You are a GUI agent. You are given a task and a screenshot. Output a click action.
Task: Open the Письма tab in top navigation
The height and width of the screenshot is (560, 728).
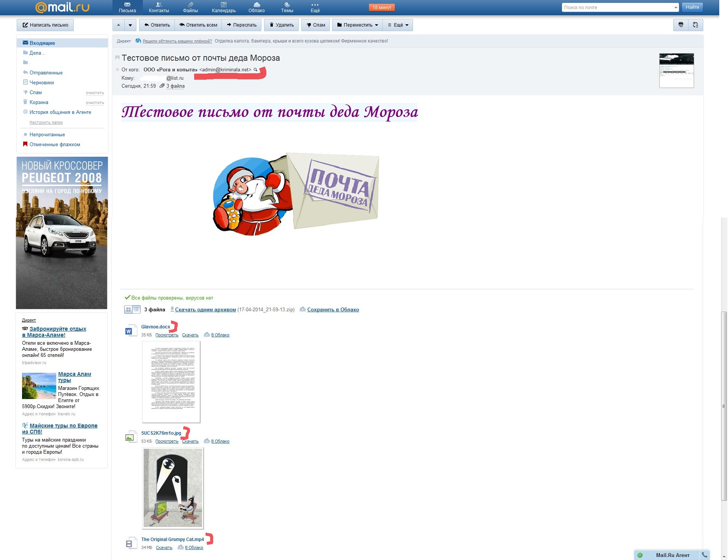[127, 7]
